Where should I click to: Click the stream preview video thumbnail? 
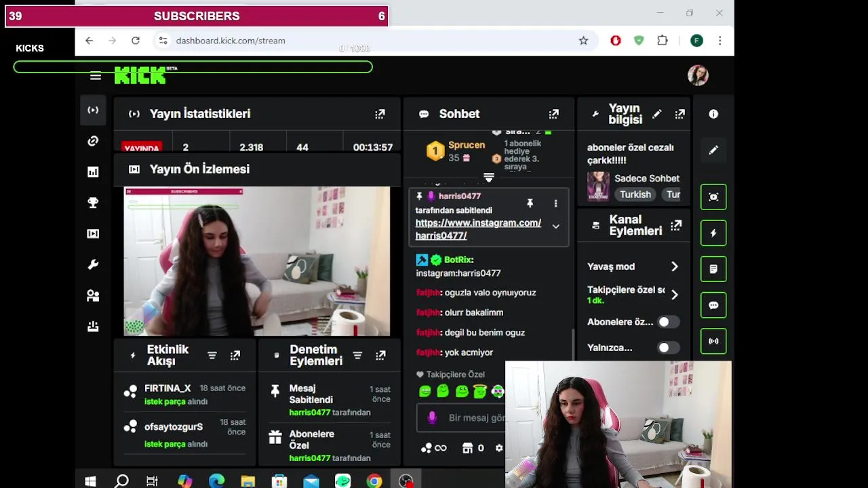(x=257, y=262)
